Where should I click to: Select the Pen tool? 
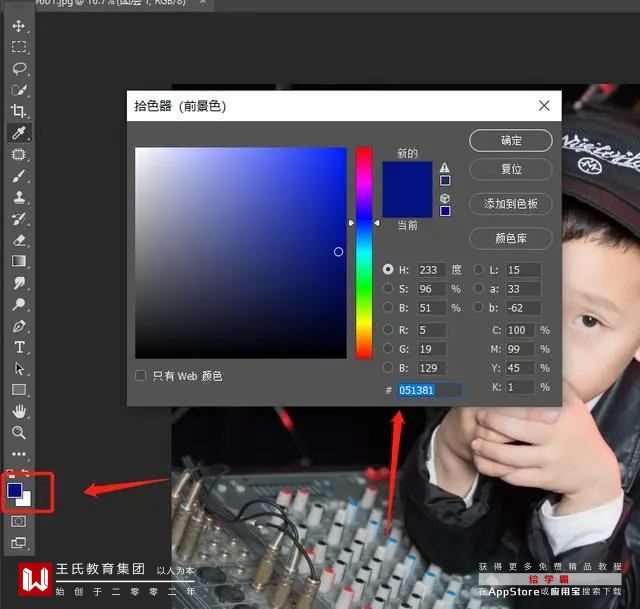pyautogui.click(x=19, y=326)
